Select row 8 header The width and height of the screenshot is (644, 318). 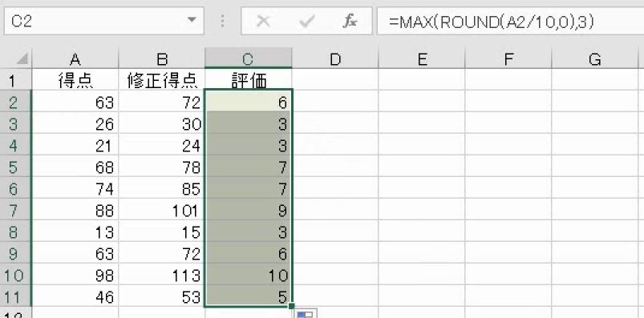(x=15, y=231)
